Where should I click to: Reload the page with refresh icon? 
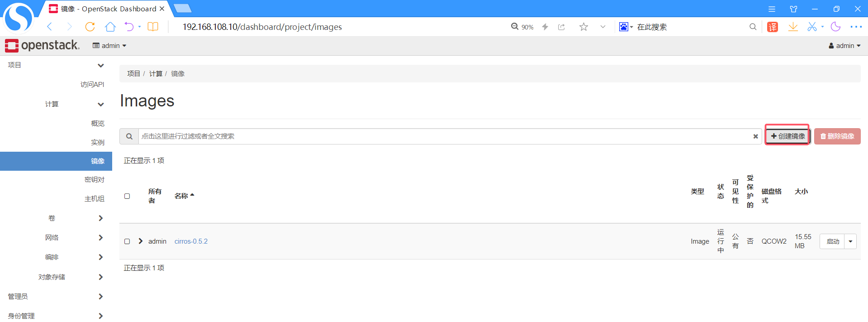pyautogui.click(x=90, y=27)
